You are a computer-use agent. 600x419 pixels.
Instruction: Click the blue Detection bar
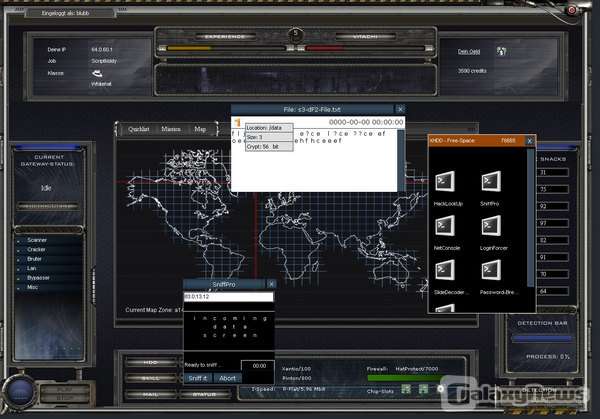point(541,338)
